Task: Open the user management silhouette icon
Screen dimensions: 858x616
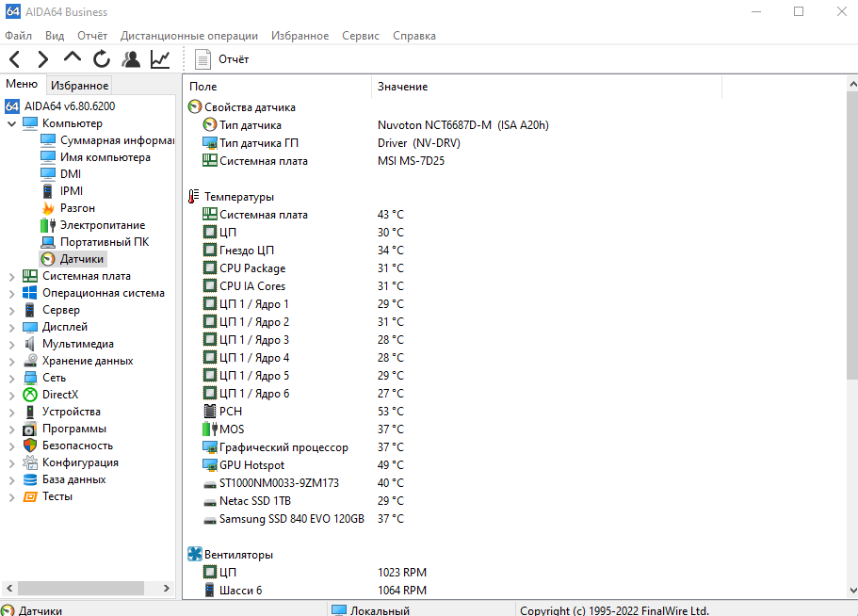Action: [131, 59]
